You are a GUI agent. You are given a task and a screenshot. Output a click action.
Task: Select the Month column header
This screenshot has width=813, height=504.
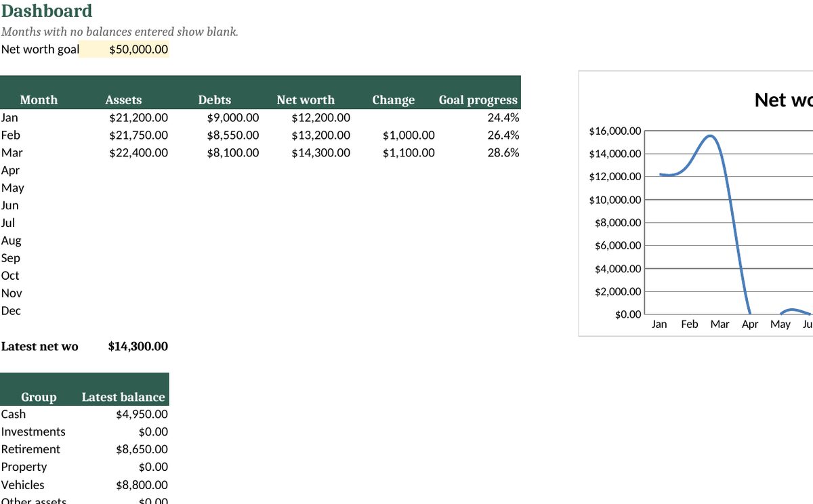(39, 100)
